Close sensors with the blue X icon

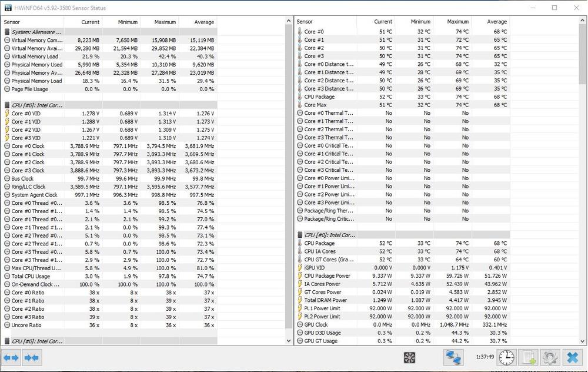pyautogui.click(x=572, y=357)
